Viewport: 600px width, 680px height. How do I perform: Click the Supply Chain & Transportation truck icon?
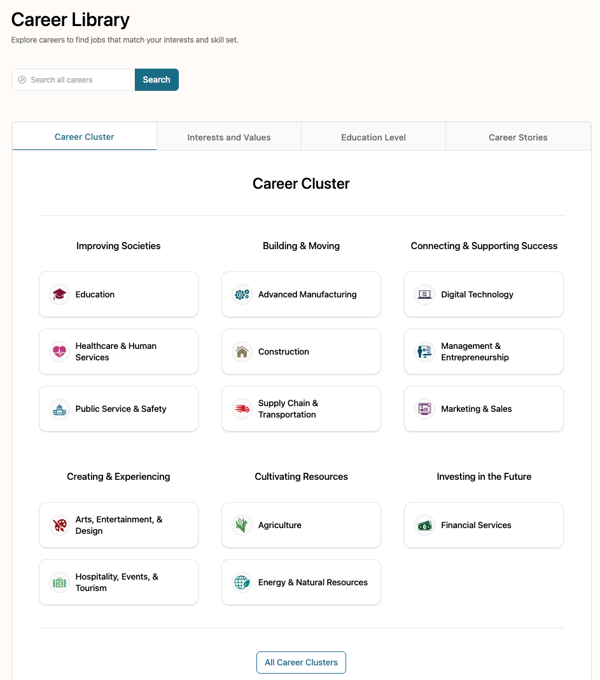pos(242,409)
